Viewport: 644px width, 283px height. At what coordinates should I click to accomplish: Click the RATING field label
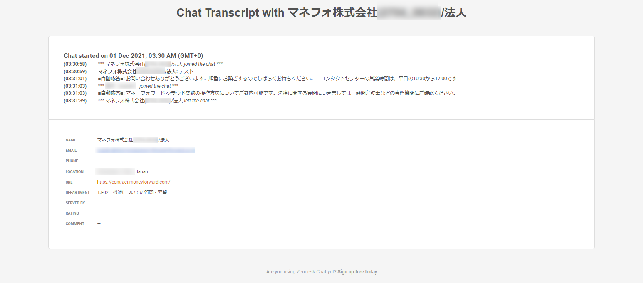pos(72,213)
